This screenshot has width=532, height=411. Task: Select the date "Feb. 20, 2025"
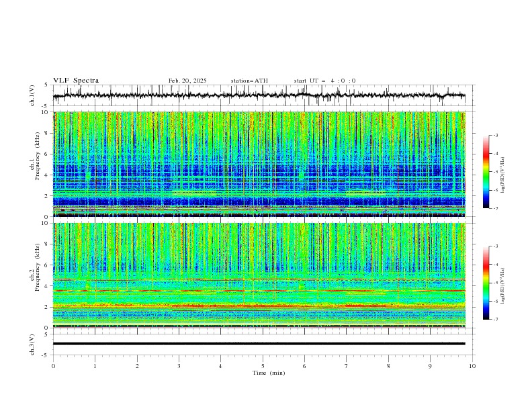pos(187,81)
